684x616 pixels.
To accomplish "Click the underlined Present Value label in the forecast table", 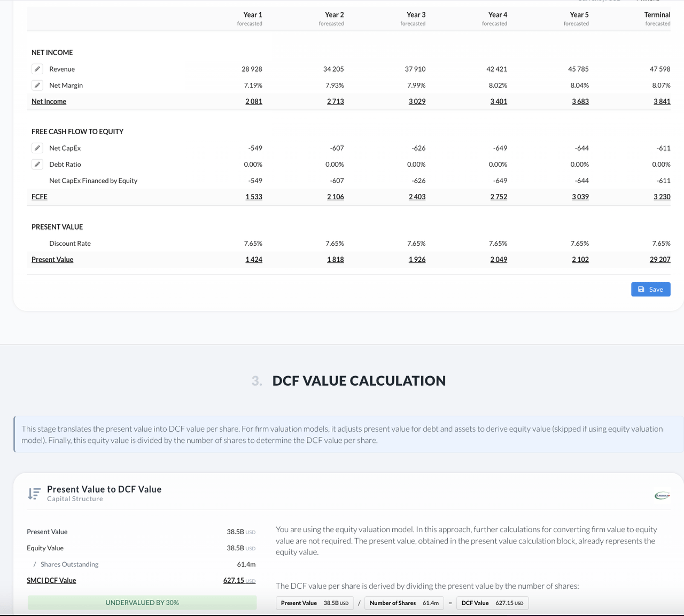I will coord(52,260).
